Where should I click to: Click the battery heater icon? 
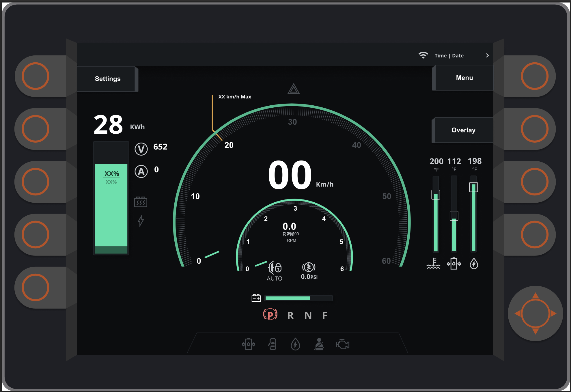(x=141, y=202)
